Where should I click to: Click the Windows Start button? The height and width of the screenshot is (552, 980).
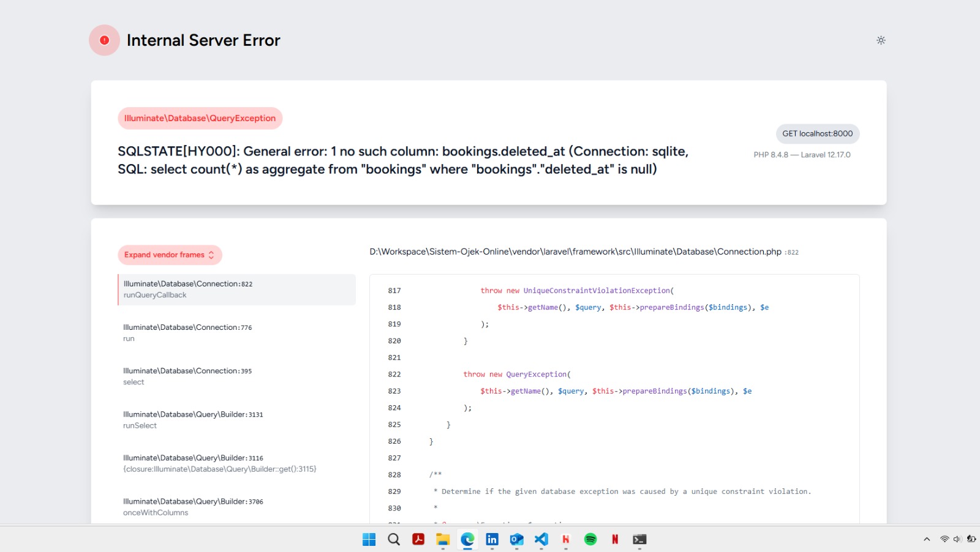coord(369,539)
